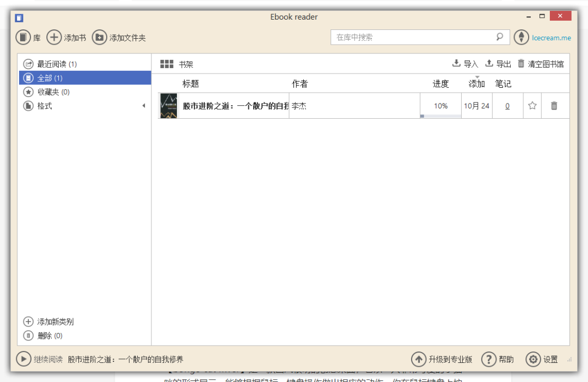Open the notes count link 0

coord(507,106)
